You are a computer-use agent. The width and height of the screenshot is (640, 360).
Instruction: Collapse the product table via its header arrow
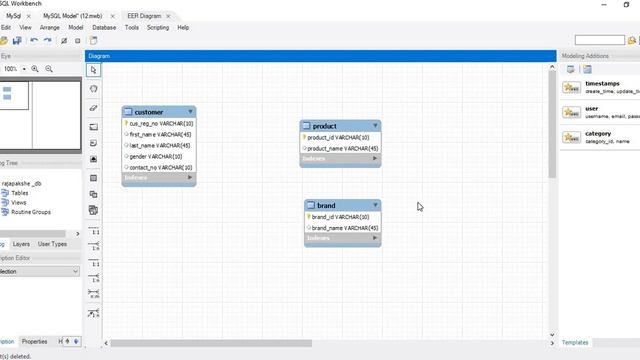375,126
